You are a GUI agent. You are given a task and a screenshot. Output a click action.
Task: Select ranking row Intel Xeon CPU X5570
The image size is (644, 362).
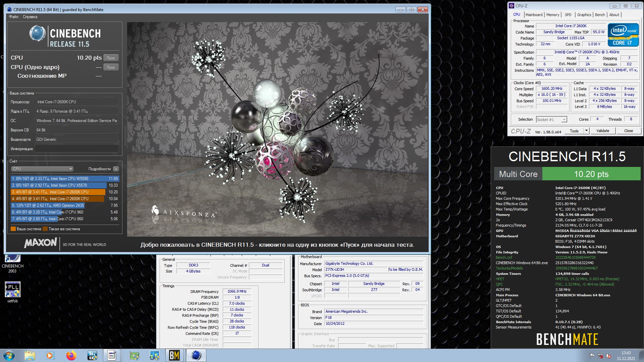(x=64, y=185)
